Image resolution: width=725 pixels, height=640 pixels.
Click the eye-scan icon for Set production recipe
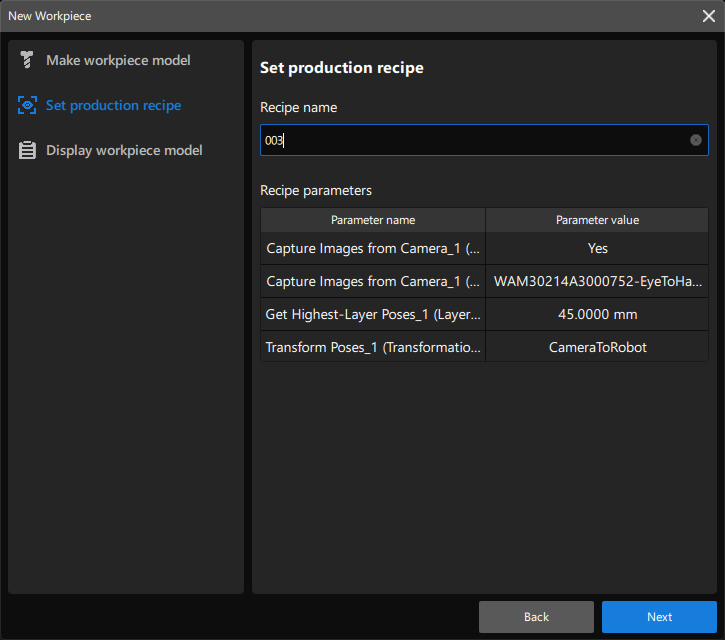coord(27,106)
